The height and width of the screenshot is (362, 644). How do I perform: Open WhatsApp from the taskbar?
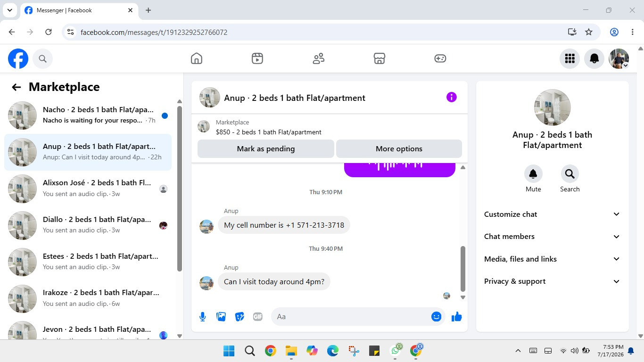tap(396, 351)
